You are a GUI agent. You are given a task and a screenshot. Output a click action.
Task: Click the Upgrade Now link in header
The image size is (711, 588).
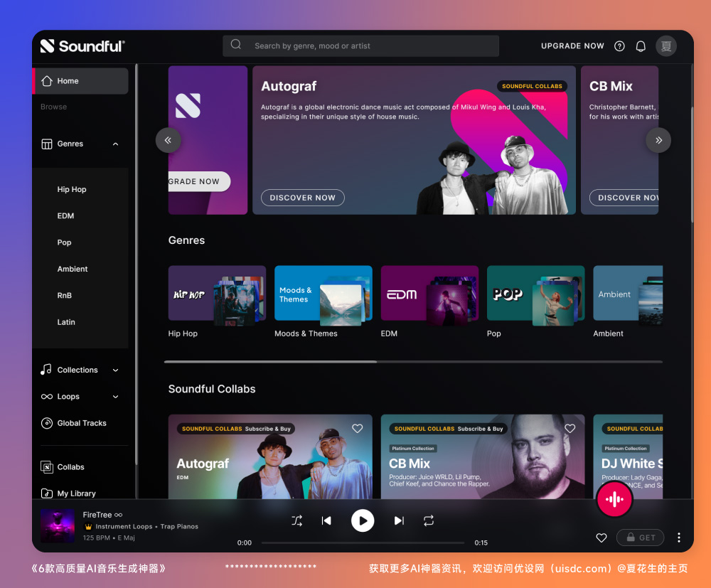tap(572, 46)
